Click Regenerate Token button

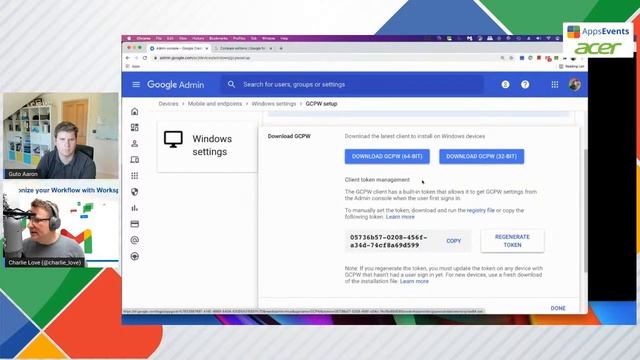coord(512,241)
